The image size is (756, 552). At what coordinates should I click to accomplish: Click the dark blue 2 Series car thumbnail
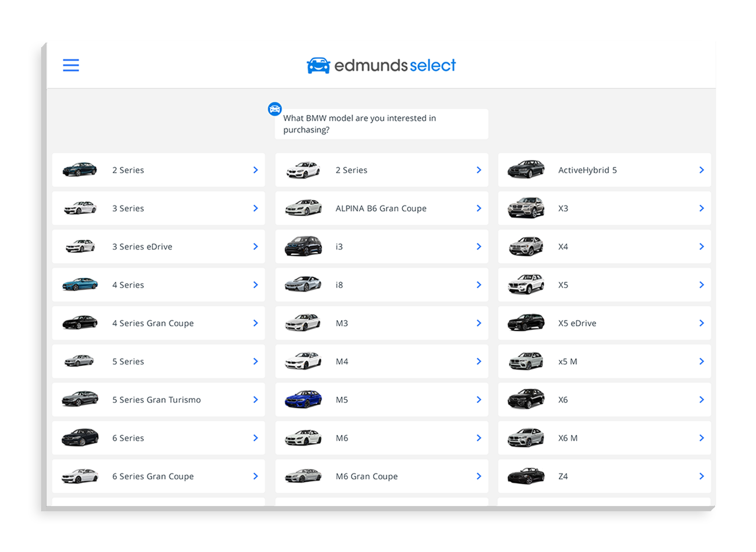(80, 169)
